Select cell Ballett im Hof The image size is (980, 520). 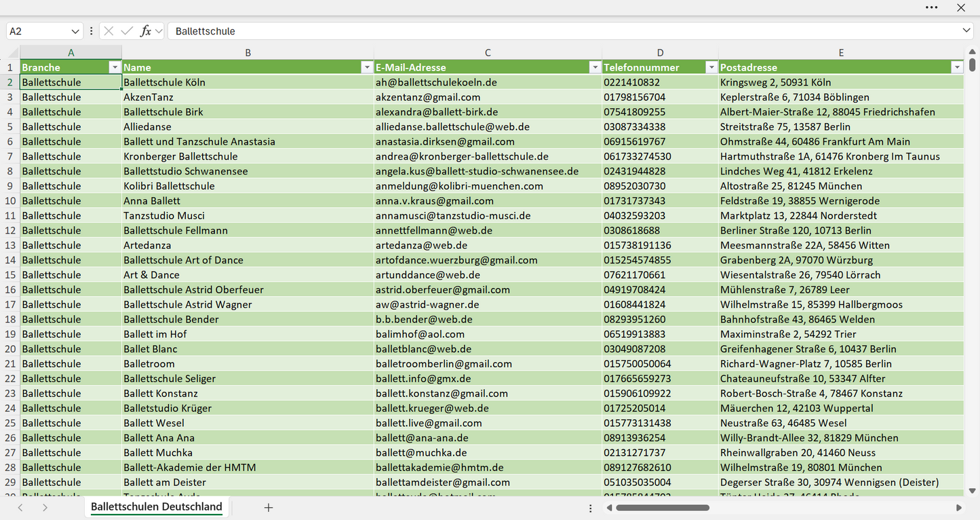pos(248,335)
